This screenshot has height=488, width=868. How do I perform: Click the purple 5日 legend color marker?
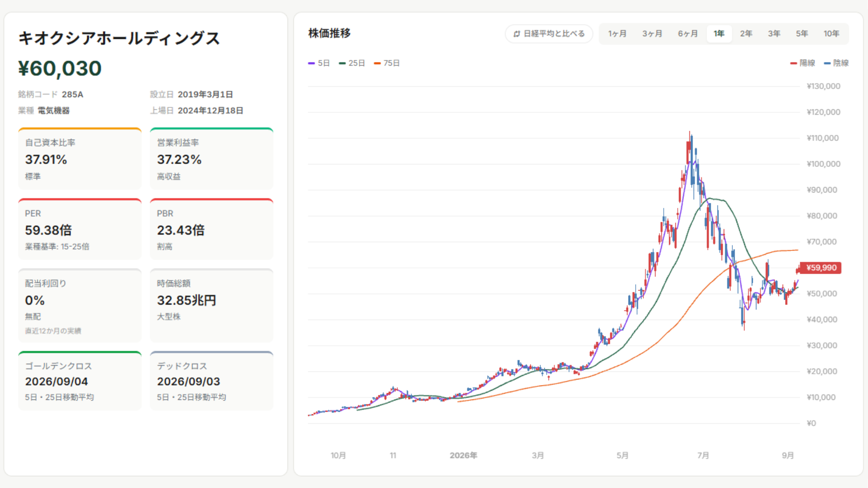pos(311,63)
